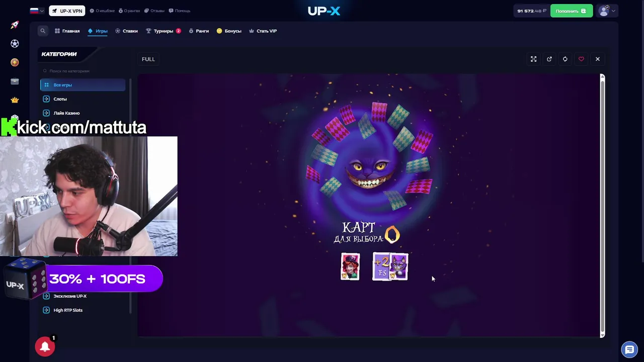Image resolution: width=644 pixels, height=362 pixels.
Task: Click the FULL button above the game
Action: point(148,59)
